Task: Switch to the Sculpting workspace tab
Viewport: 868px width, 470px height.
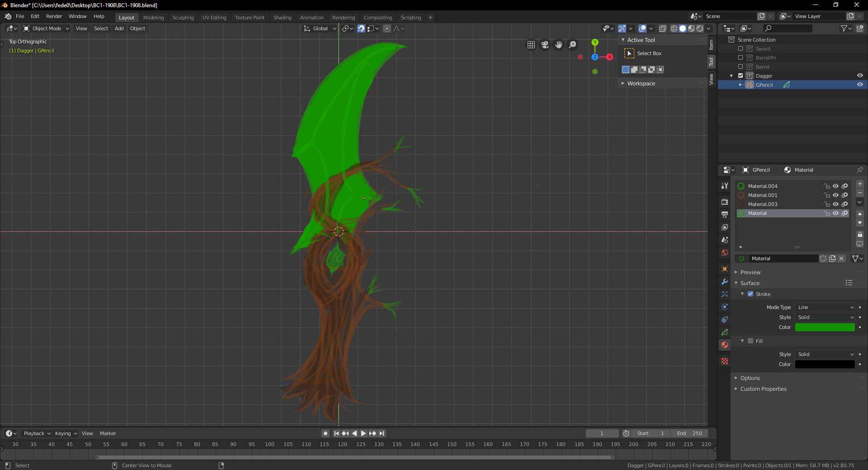Action: coord(183,18)
